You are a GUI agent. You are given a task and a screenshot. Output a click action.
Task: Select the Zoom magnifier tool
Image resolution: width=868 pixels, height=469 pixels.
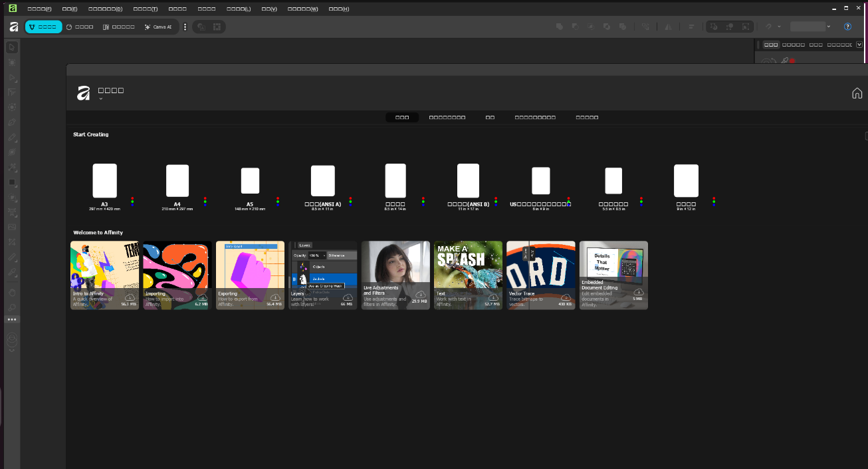click(x=12, y=307)
